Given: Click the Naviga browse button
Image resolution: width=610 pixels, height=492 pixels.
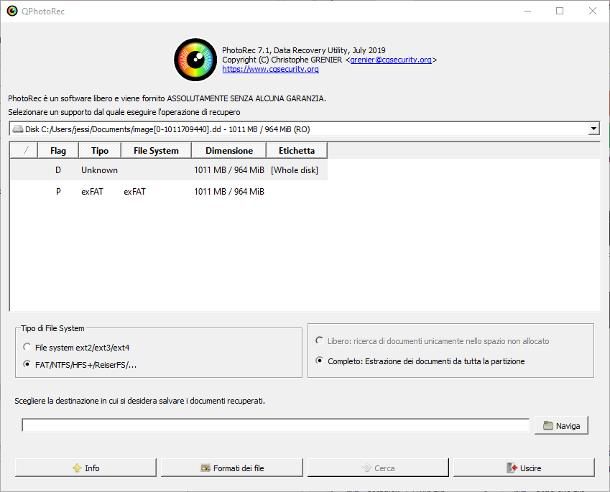Looking at the screenshot, I should point(561,425).
